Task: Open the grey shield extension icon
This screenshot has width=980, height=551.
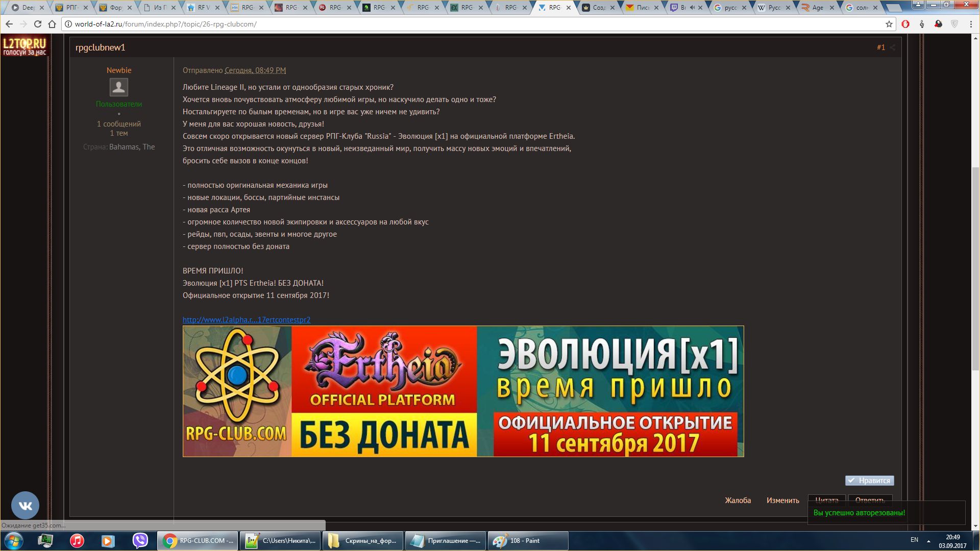Action: (x=954, y=24)
